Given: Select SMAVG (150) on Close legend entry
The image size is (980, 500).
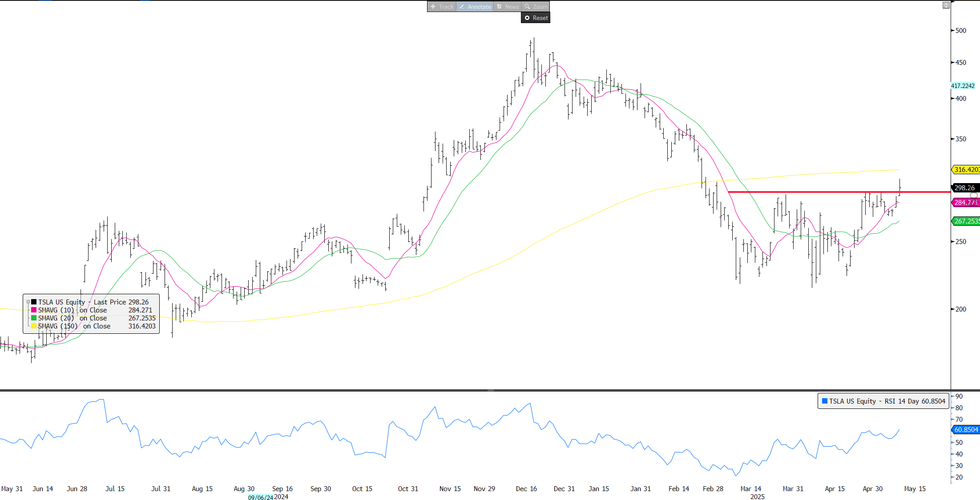Looking at the screenshot, I should pos(74,326).
